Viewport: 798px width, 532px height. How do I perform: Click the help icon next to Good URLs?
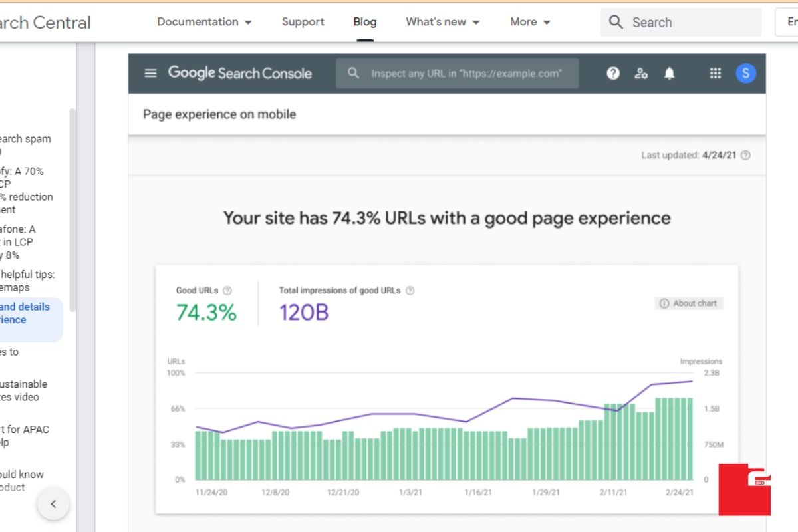227,290
